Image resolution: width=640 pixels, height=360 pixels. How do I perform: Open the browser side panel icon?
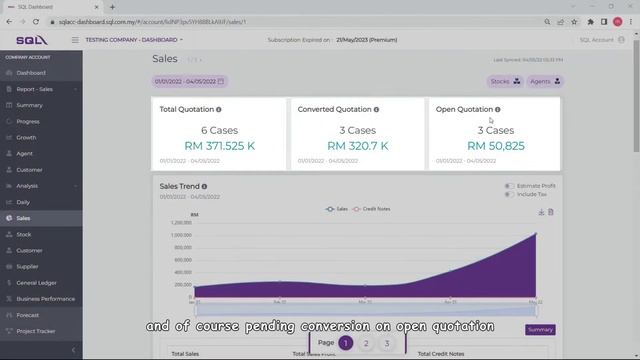coord(604,22)
